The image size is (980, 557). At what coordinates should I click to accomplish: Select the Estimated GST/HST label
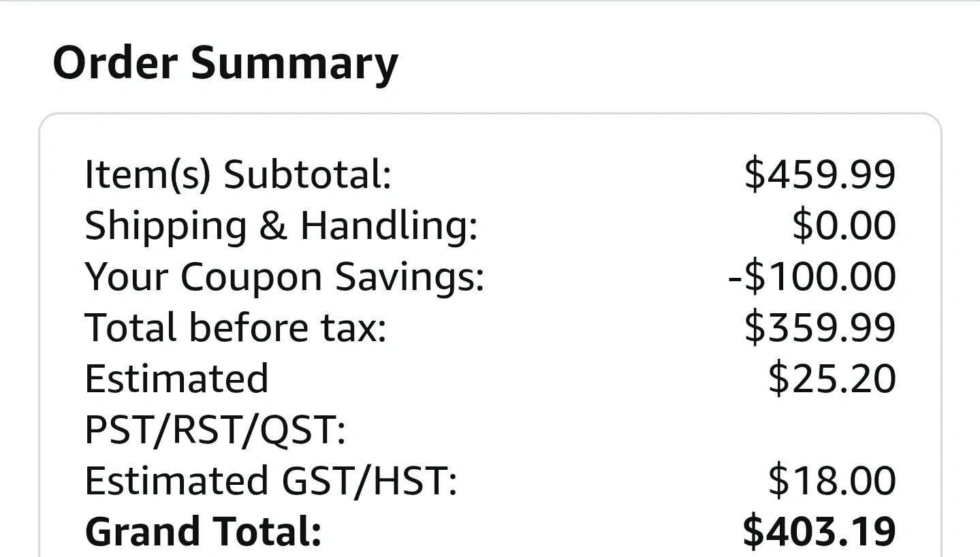[270, 481]
